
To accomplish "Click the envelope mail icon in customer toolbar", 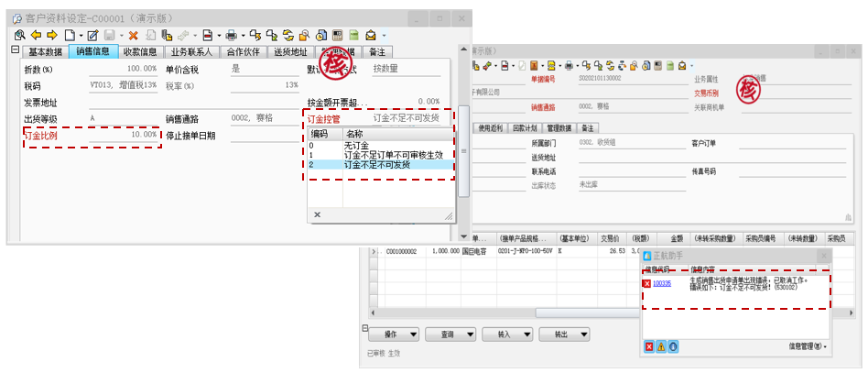I will tap(370, 36).
